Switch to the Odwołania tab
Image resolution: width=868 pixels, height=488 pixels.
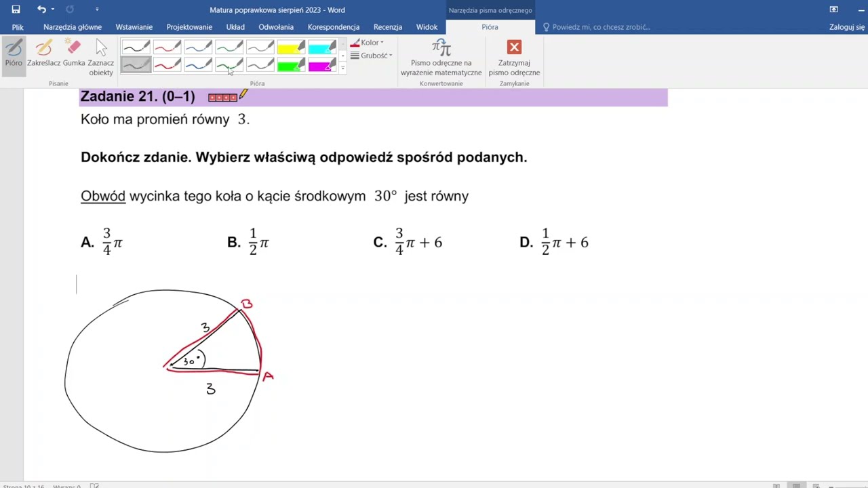click(x=276, y=27)
